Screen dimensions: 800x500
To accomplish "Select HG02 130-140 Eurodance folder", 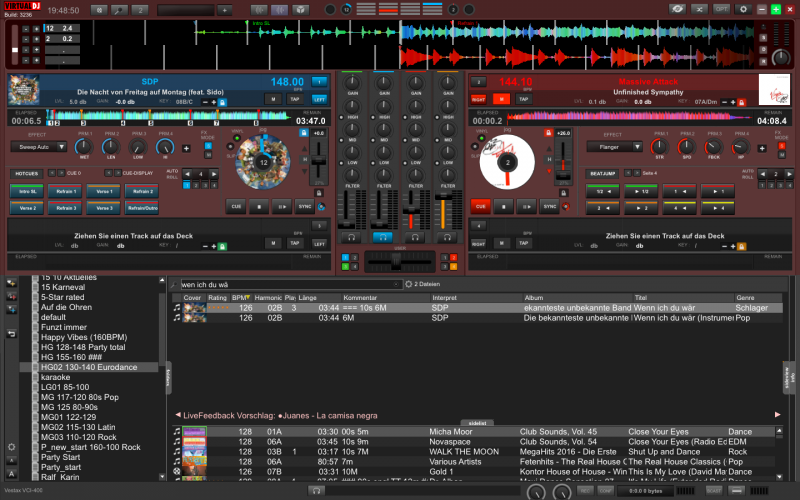I will pyautogui.click(x=88, y=367).
